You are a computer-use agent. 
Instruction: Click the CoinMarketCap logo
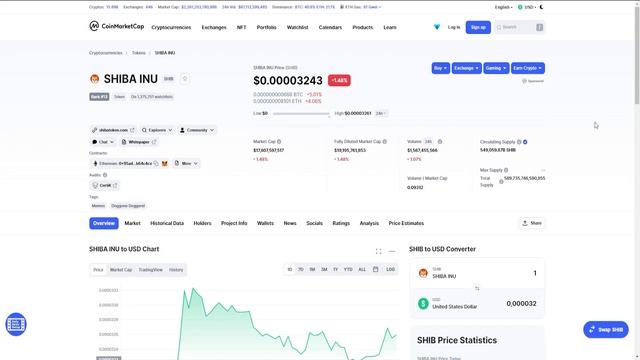pos(117,26)
